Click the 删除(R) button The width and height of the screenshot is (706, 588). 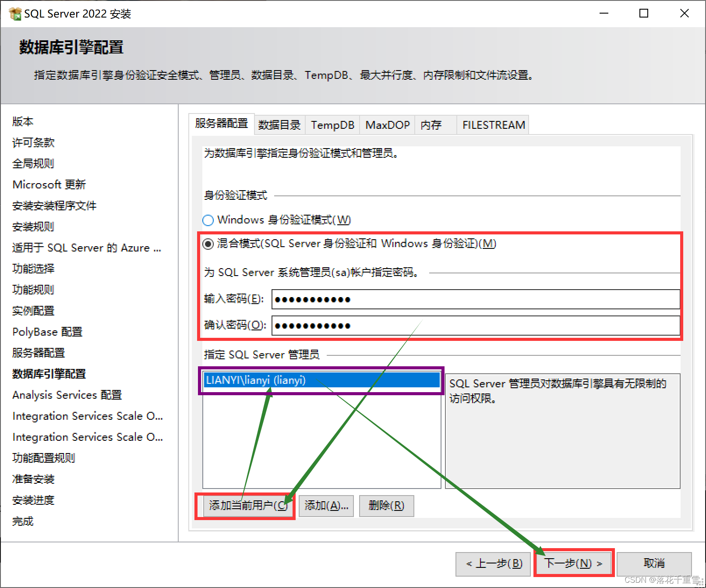click(386, 506)
